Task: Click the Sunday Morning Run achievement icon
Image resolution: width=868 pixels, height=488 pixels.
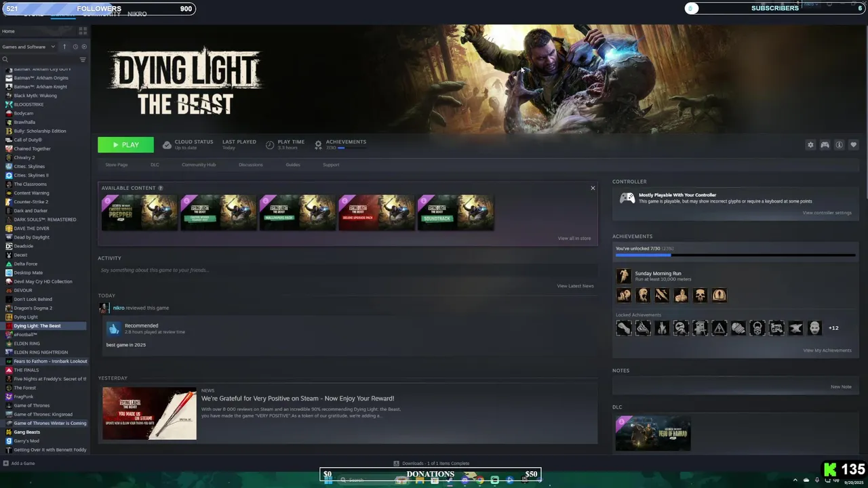Action: click(x=623, y=276)
